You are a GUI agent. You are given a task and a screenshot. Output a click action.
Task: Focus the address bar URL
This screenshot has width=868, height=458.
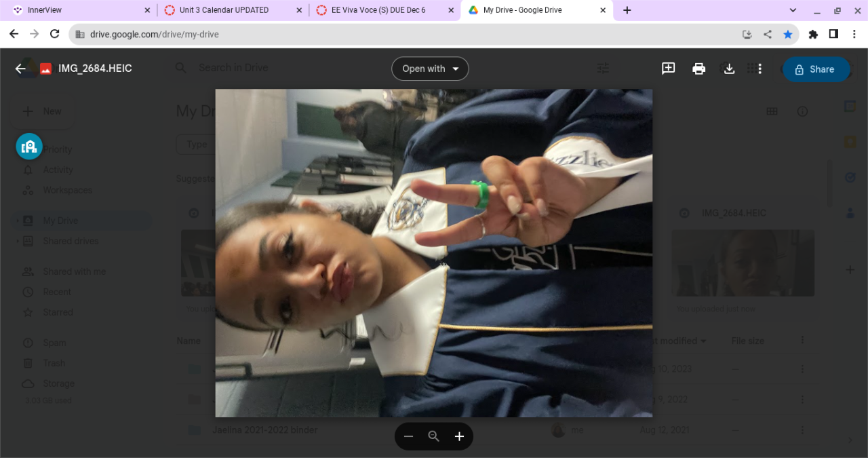tap(155, 34)
